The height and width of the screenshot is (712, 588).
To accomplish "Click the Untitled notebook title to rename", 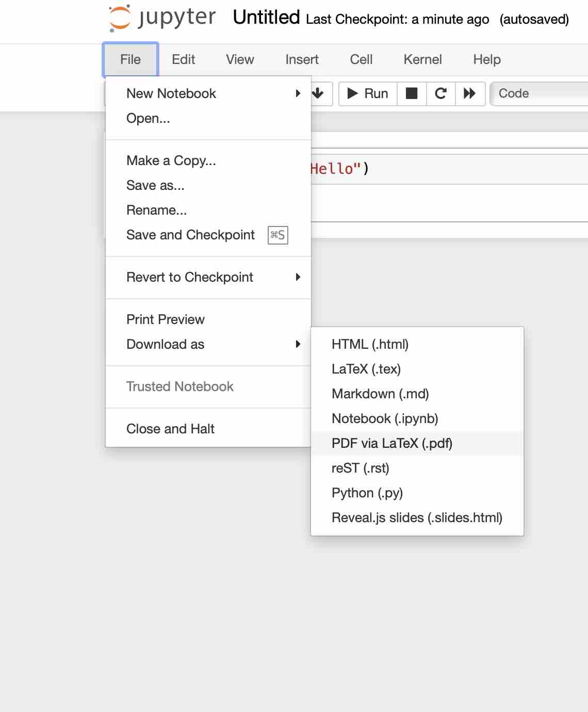I will [x=266, y=17].
